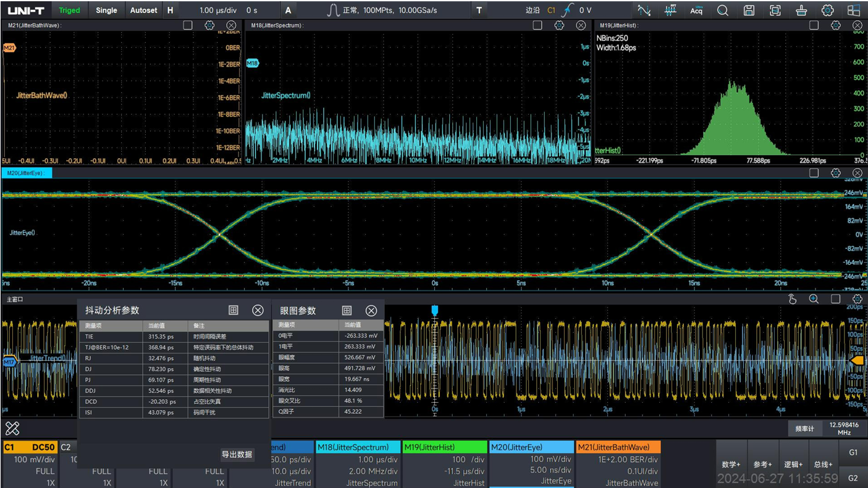The width and height of the screenshot is (868, 488).
Task: Click the grid icon in jitter analysis panel
Action: tap(234, 310)
